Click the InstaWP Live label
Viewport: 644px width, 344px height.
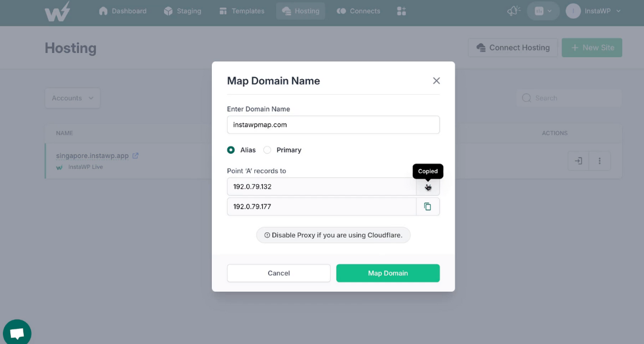coord(86,167)
